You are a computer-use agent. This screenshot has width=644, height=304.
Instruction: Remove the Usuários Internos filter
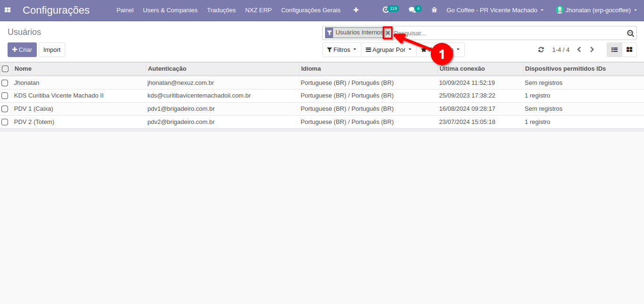pyautogui.click(x=388, y=33)
